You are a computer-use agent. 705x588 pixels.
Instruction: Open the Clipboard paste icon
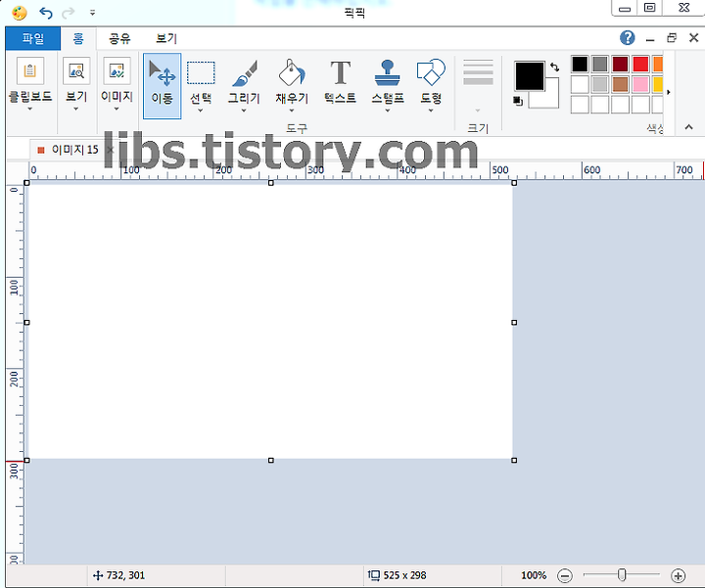30,70
